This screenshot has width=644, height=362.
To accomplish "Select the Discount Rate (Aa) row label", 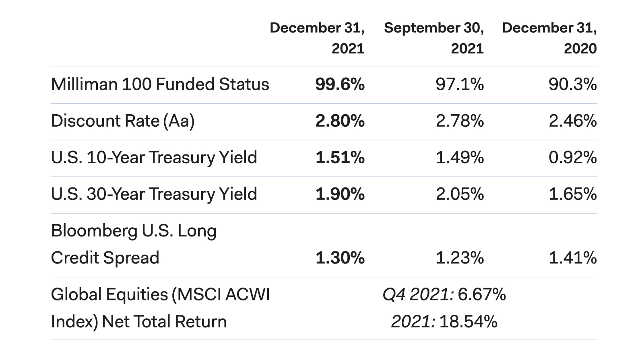I will [x=123, y=121].
